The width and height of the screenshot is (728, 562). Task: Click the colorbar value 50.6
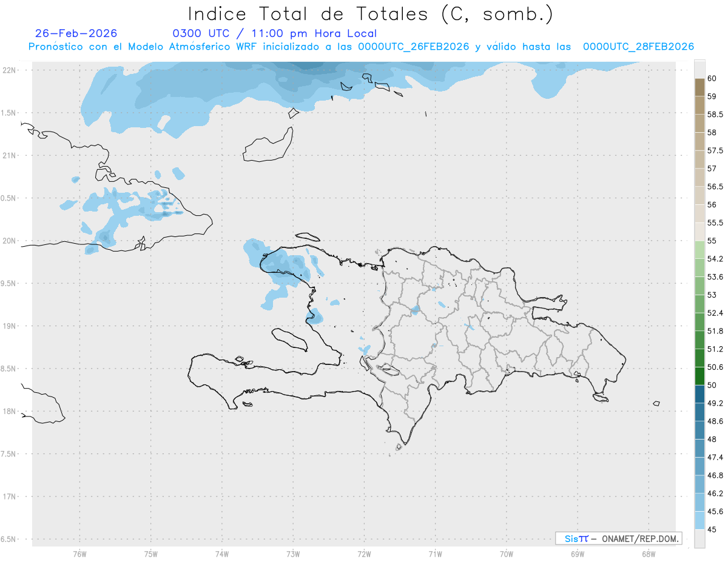(715, 367)
